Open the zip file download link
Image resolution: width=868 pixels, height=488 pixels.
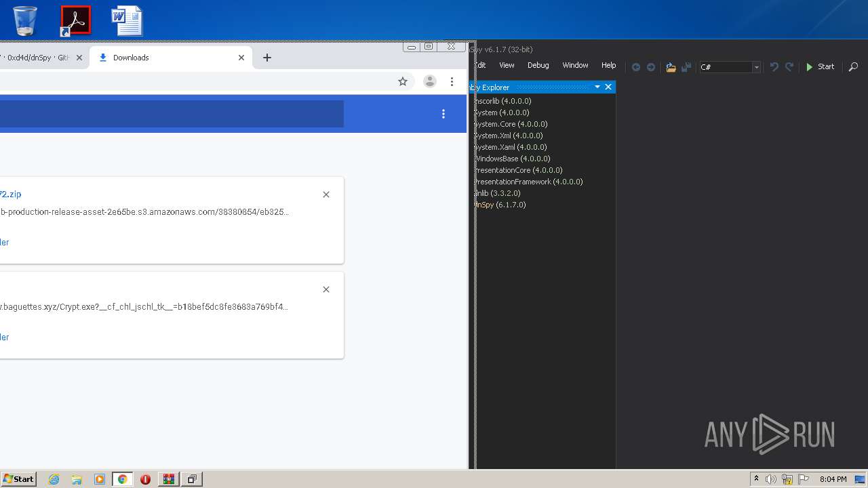pyautogui.click(x=11, y=194)
